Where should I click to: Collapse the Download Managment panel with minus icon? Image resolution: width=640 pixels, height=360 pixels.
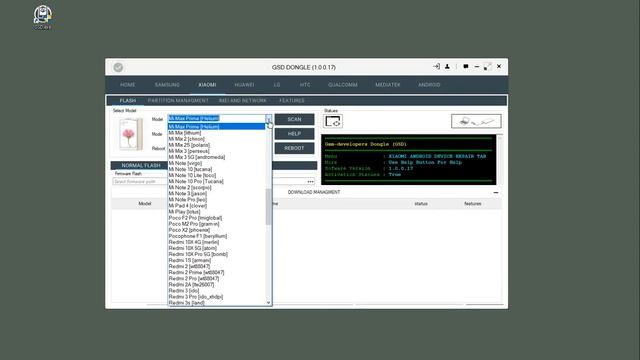coord(496,192)
